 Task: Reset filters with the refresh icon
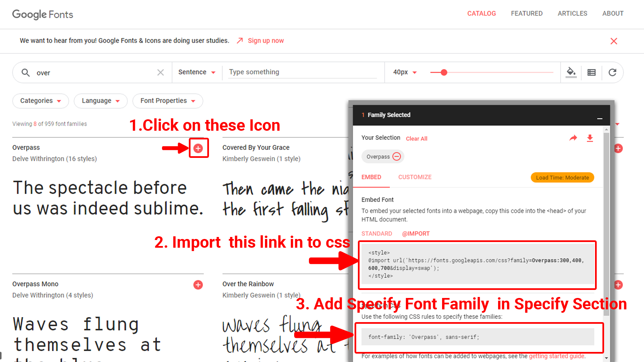[612, 72]
